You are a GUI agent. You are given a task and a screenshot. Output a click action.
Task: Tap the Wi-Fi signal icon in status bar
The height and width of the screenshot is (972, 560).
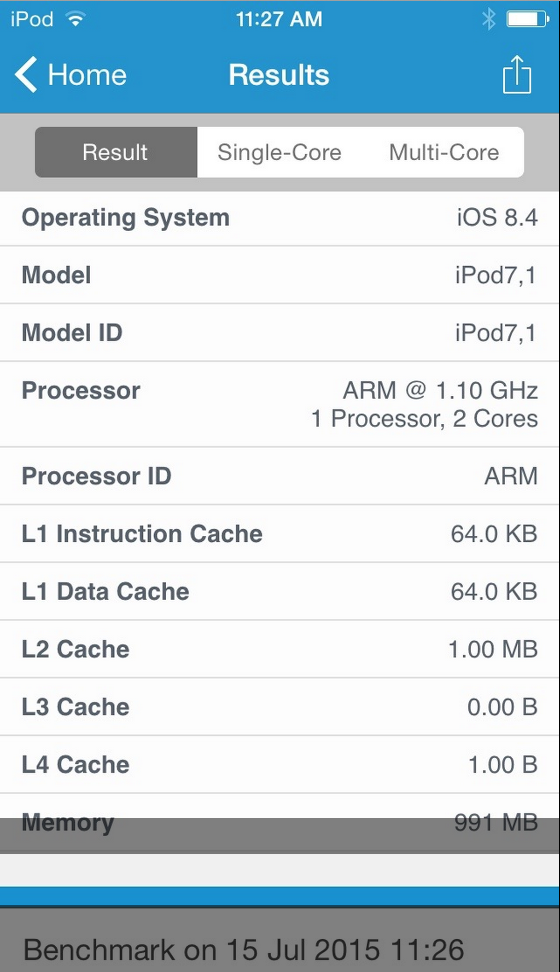[x=74, y=18]
